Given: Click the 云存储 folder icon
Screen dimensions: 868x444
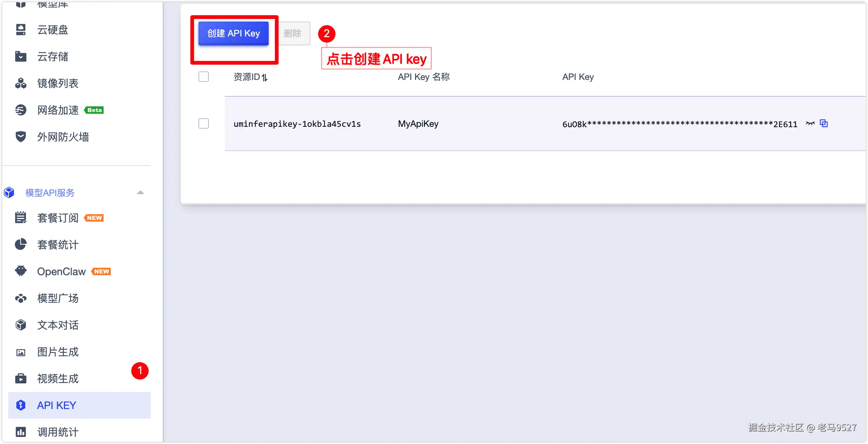Looking at the screenshot, I should pyautogui.click(x=21, y=57).
